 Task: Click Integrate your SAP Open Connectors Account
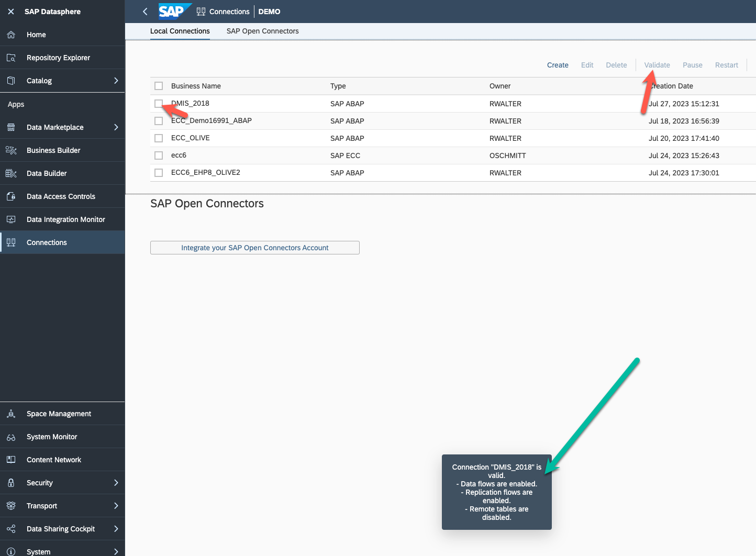[254, 248]
